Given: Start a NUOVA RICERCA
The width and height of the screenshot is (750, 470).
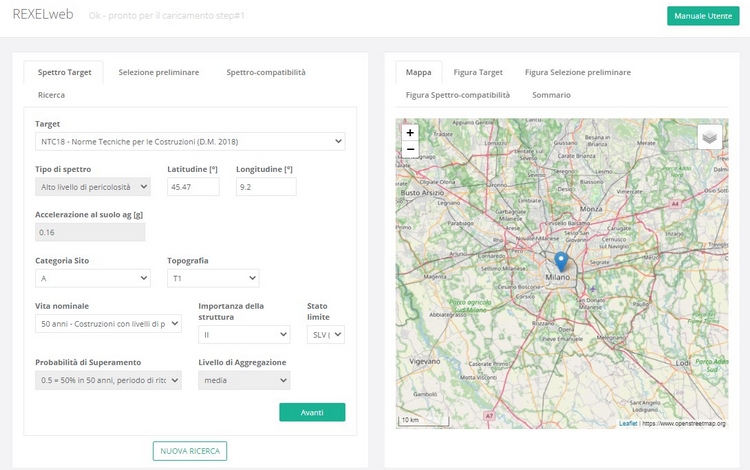Looking at the screenshot, I should coord(190,451).
